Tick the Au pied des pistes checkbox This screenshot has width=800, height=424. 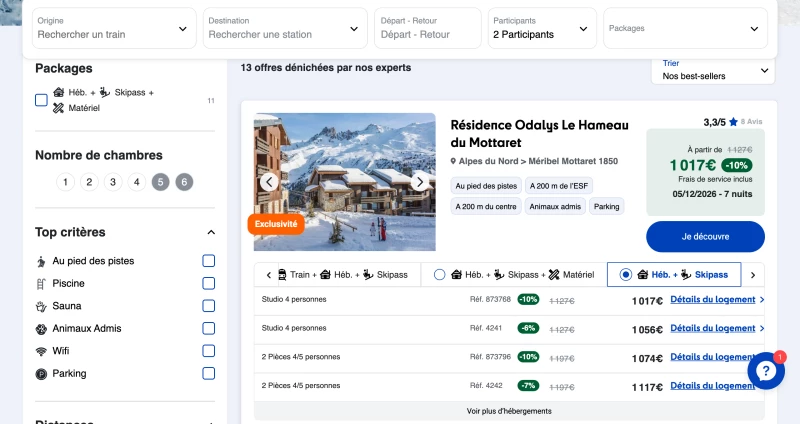(x=209, y=261)
